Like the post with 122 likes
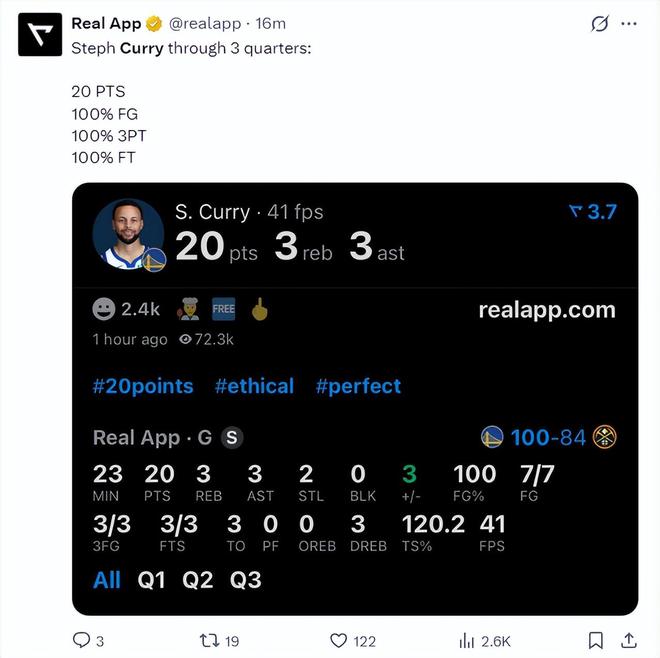 pyautogui.click(x=338, y=640)
